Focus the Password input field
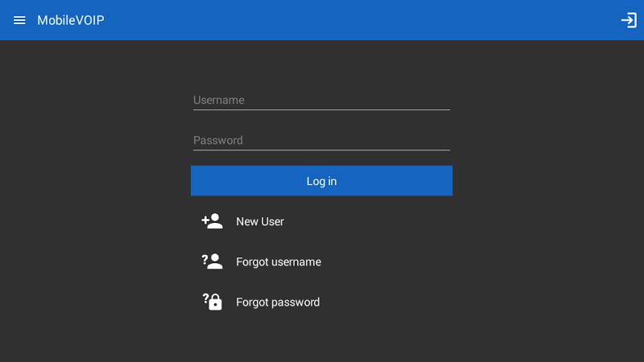The height and width of the screenshot is (362, 644). coord(321,140)
